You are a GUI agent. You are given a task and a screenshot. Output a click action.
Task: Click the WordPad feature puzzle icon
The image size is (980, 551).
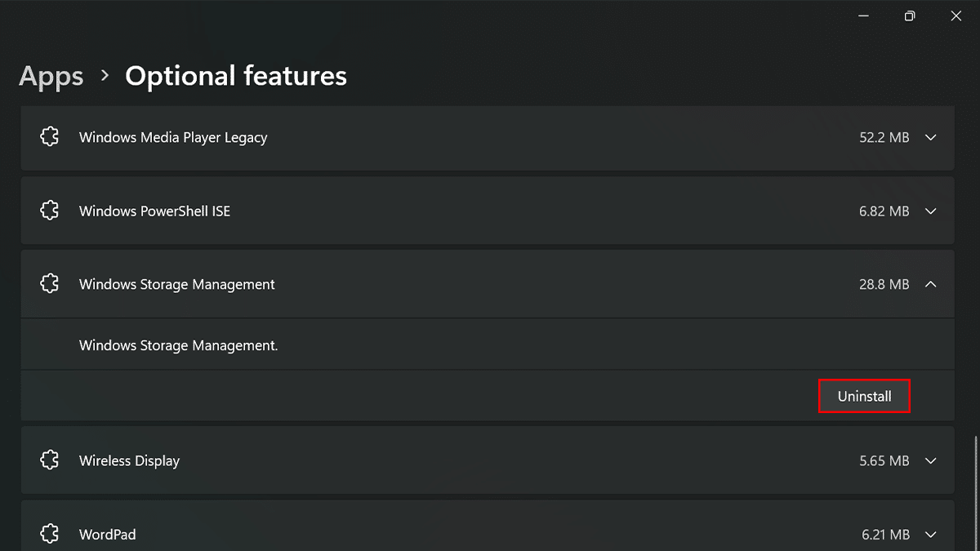pos(50,534)
